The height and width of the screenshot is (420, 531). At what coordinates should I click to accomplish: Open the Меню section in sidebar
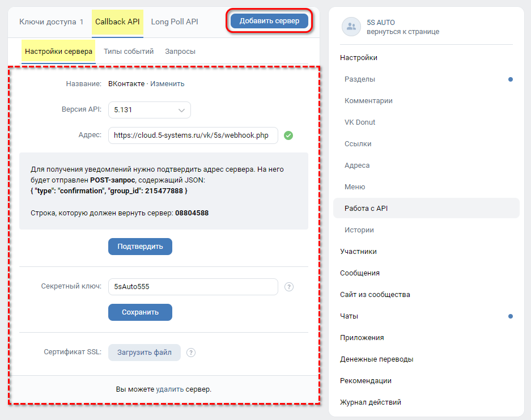click(x=355, y=187)
